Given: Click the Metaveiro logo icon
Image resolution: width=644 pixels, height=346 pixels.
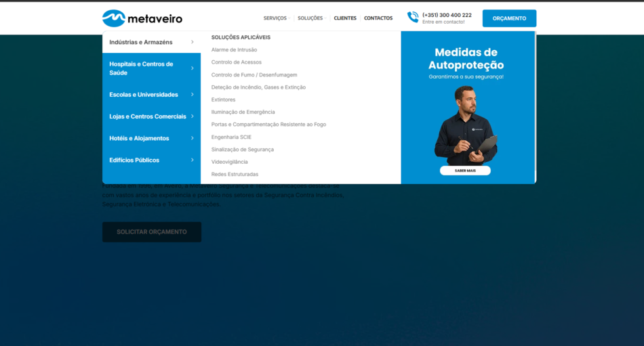Looking at the screenshot, I should [x=114, y=18].
